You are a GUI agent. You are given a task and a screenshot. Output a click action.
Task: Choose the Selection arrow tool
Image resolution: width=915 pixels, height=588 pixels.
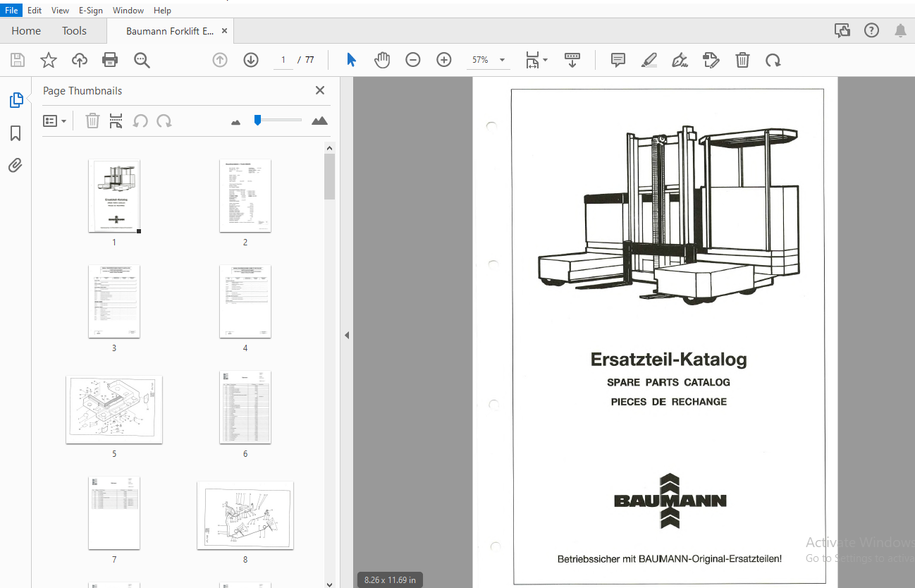click(351, 60)
